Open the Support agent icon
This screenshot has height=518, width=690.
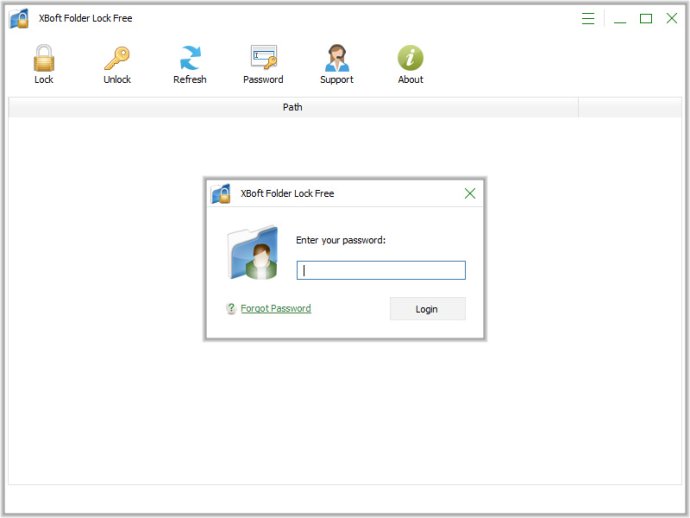[337, 58]
